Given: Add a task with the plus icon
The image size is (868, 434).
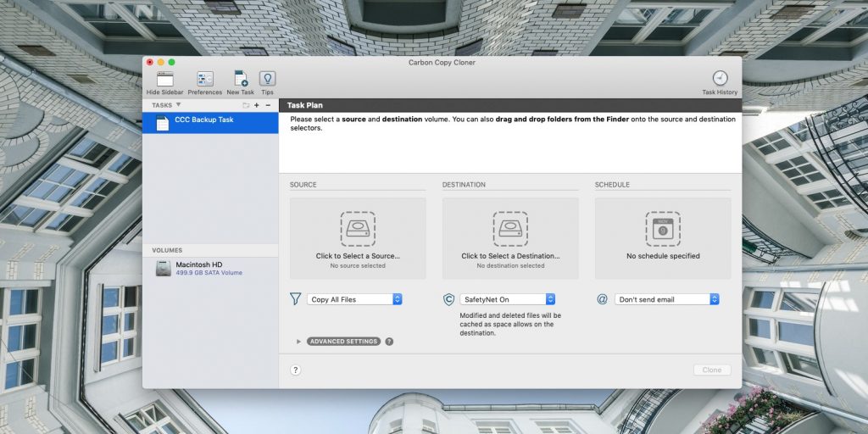Looking at the screenshot, I should (x=257, y=105).
